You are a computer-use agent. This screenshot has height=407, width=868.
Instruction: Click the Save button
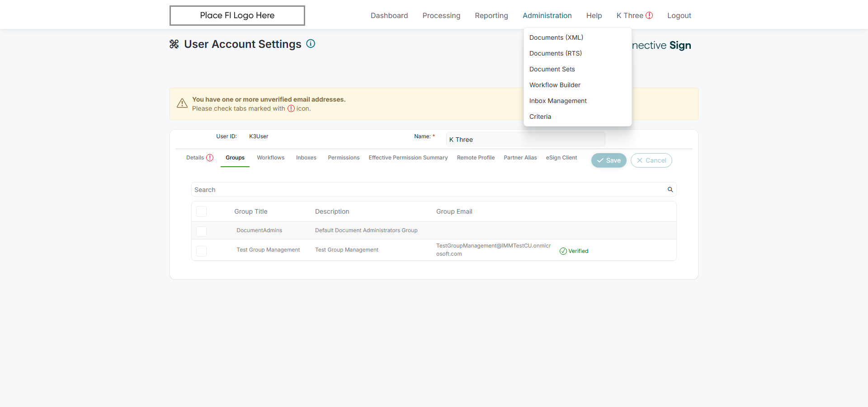click(x=609, y=160)
